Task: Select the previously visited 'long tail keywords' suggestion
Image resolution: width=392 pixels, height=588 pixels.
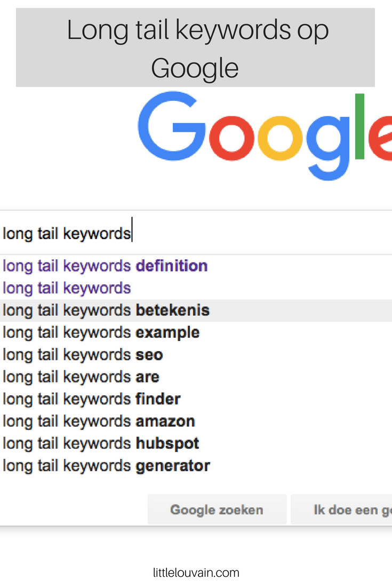Action: (66, 288)
